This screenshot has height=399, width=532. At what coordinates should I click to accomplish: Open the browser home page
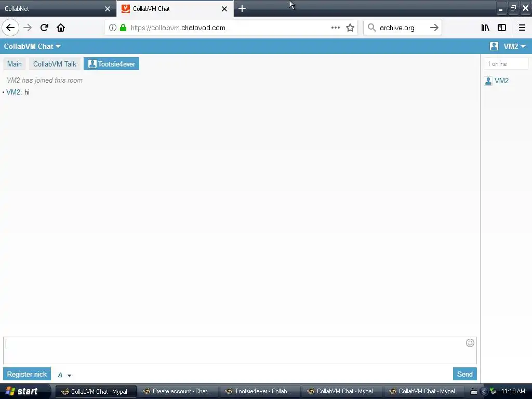pos(61,28)
